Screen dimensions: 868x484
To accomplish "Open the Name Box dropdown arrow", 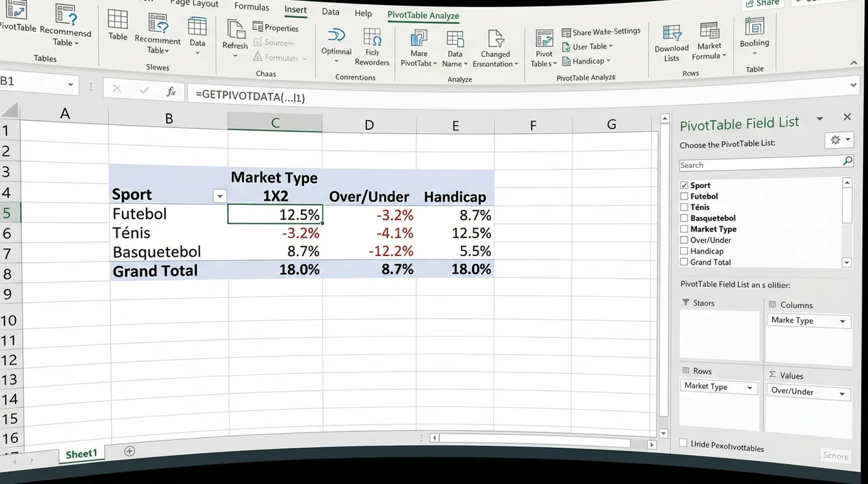I will tap(70, 86).
